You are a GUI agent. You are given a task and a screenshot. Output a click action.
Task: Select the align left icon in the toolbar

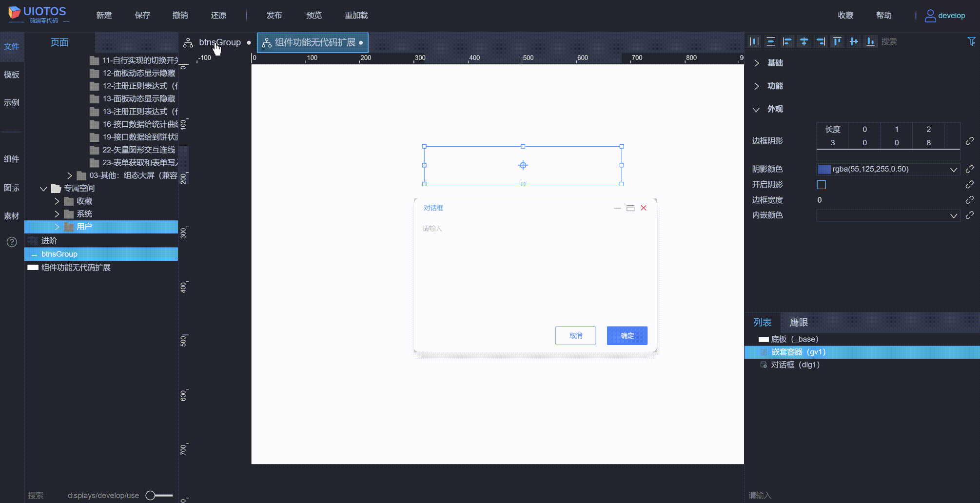(x=787, y=41)
